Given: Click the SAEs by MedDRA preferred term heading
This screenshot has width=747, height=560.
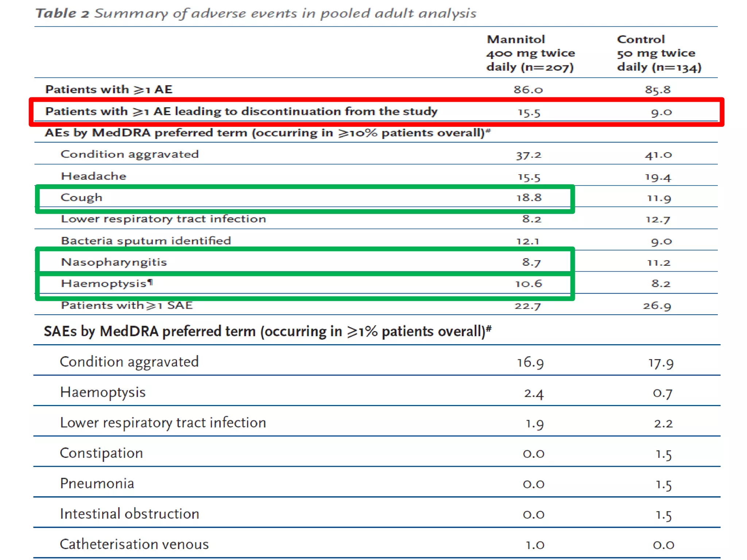Looking at the screenshot, I should (267, 331).
